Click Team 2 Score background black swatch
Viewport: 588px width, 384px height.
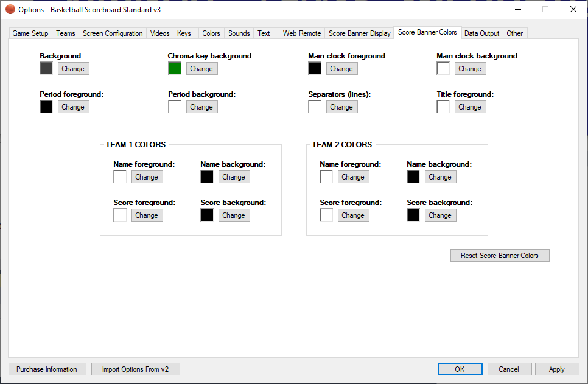[413, 215]
